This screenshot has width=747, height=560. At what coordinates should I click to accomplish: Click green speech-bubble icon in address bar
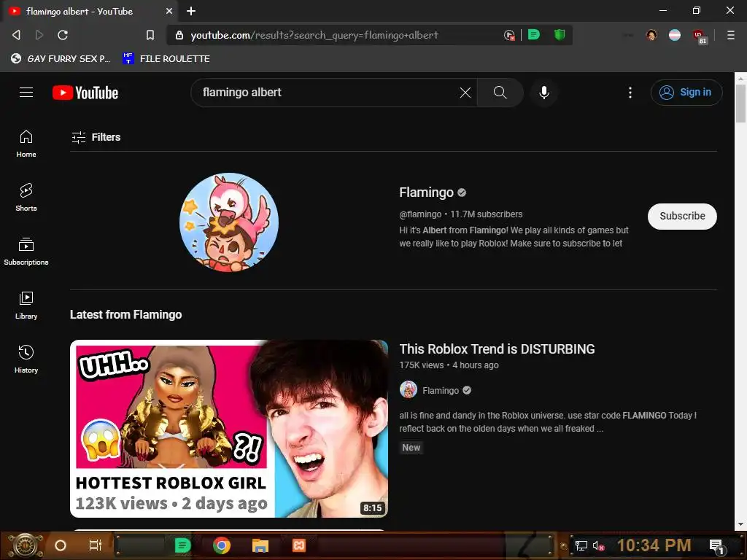[x=534, y=35]
